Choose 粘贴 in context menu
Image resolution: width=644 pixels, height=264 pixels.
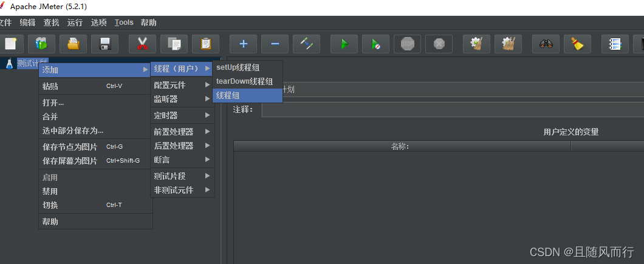tap(95, 86)
